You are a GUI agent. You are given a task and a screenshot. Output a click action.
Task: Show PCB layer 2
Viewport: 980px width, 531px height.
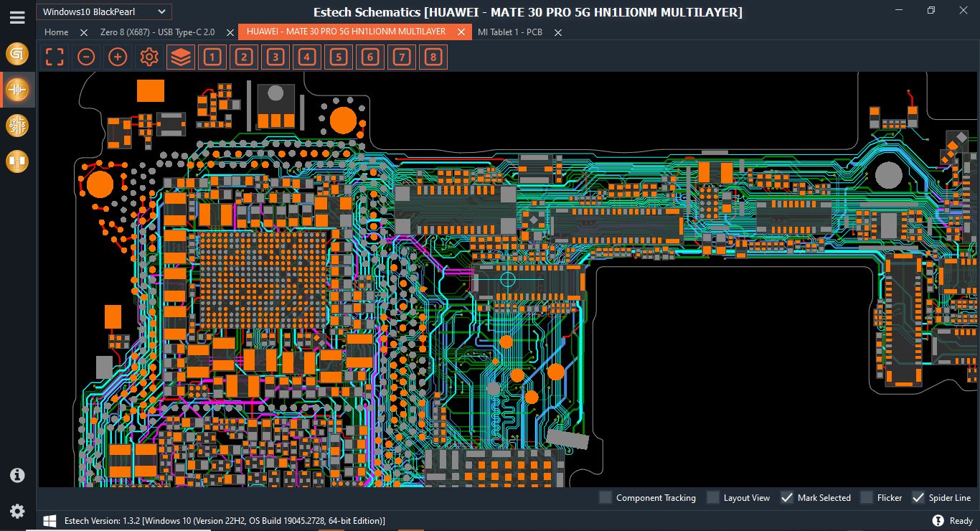244,57
